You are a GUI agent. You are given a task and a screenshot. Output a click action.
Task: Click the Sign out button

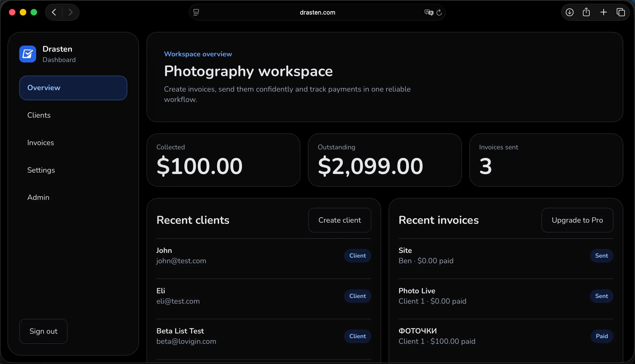tap(43, 331)
